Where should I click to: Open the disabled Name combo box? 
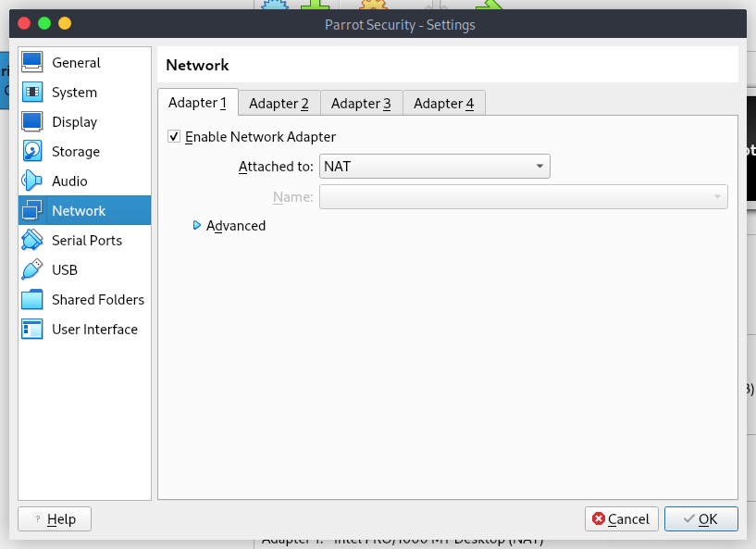pos(523,196)
